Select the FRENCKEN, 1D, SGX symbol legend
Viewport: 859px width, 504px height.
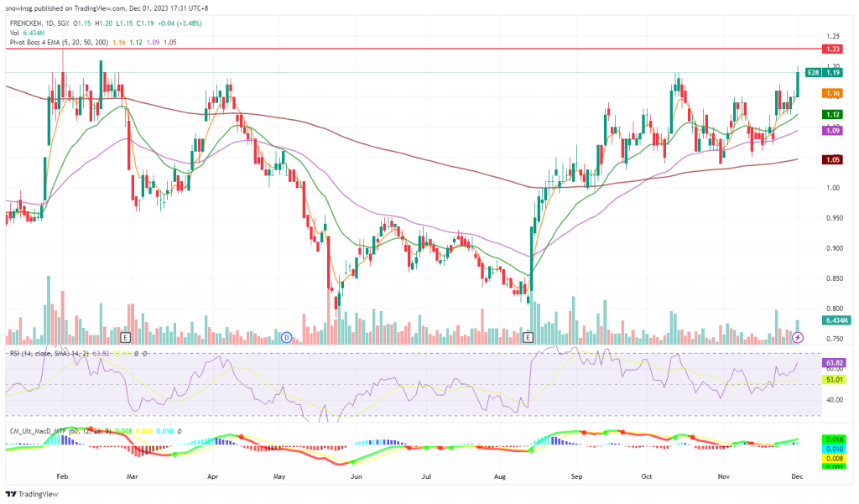pyautogui.click(x=40, y=23)
